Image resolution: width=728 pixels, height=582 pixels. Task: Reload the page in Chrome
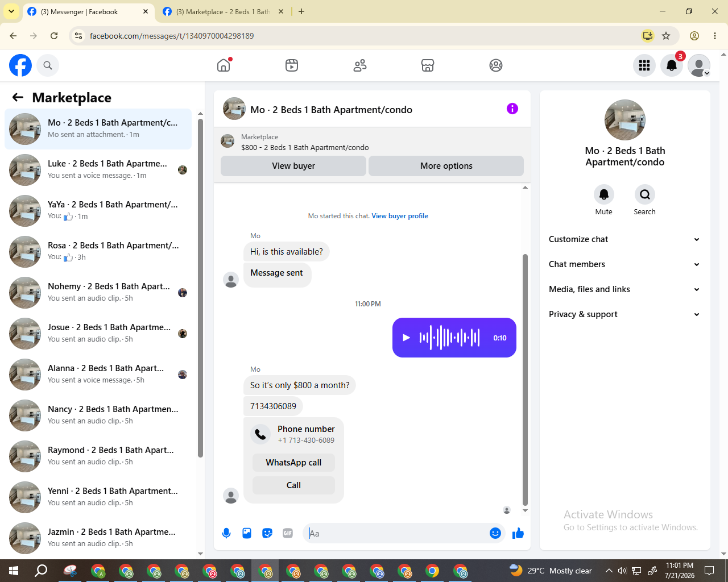point(54,36)
